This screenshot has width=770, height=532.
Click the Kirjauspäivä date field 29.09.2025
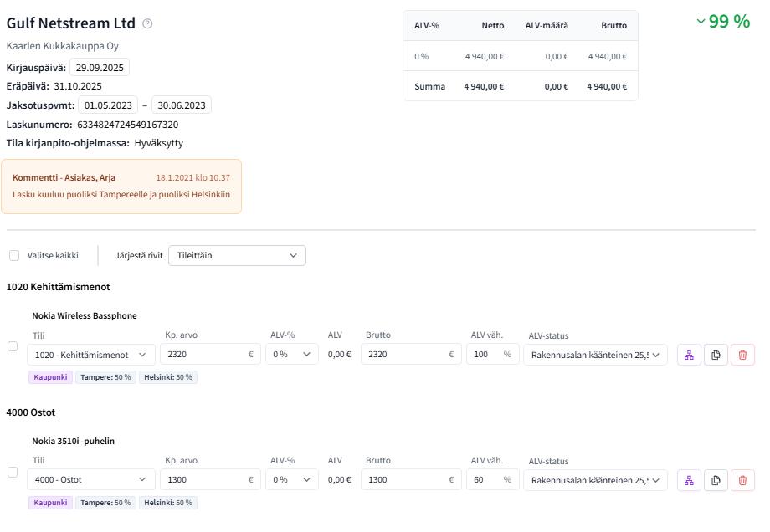(100, 68)
